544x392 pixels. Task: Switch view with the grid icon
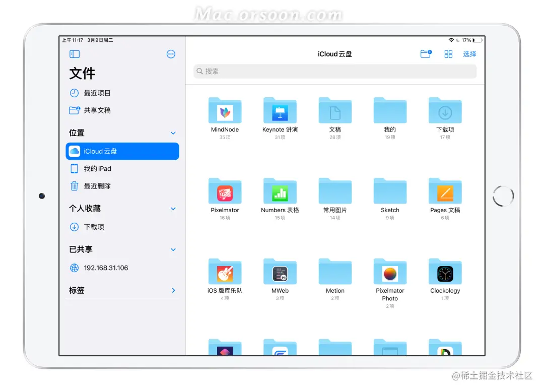pos(448,54)
